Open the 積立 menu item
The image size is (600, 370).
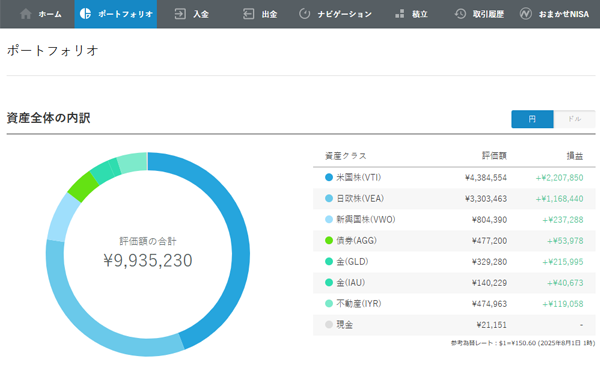[420, 15]
